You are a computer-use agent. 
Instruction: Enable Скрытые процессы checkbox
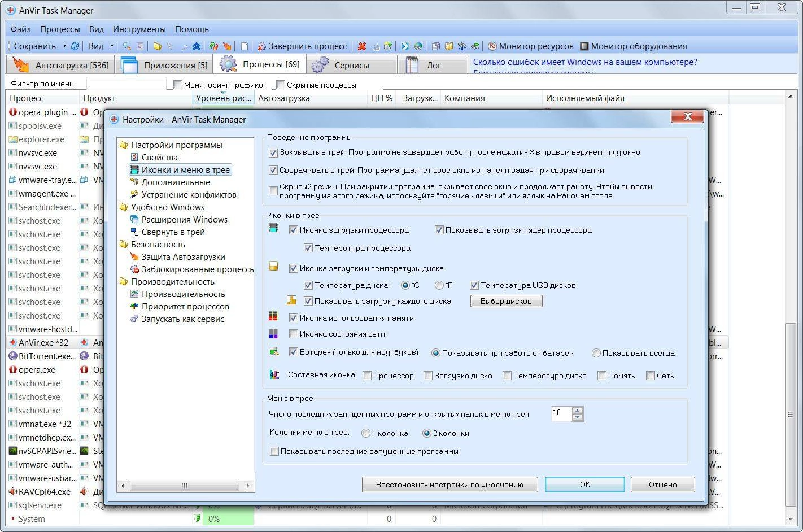(281, 85)
